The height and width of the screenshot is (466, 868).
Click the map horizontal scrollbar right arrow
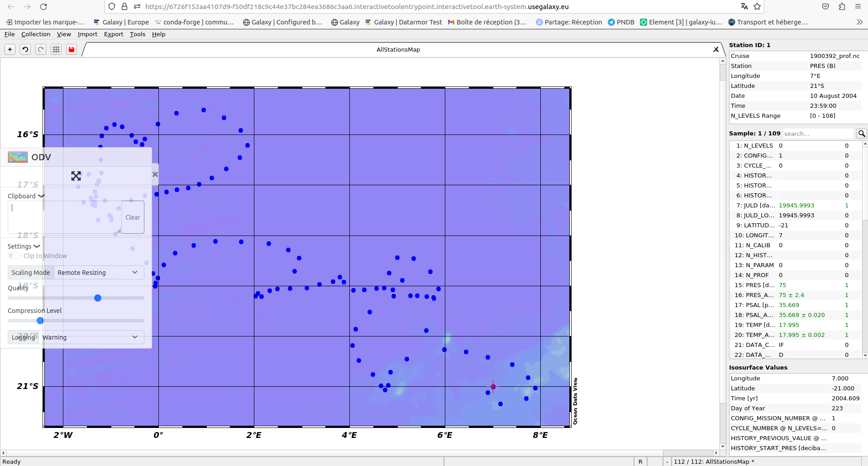tap(716, 453)
